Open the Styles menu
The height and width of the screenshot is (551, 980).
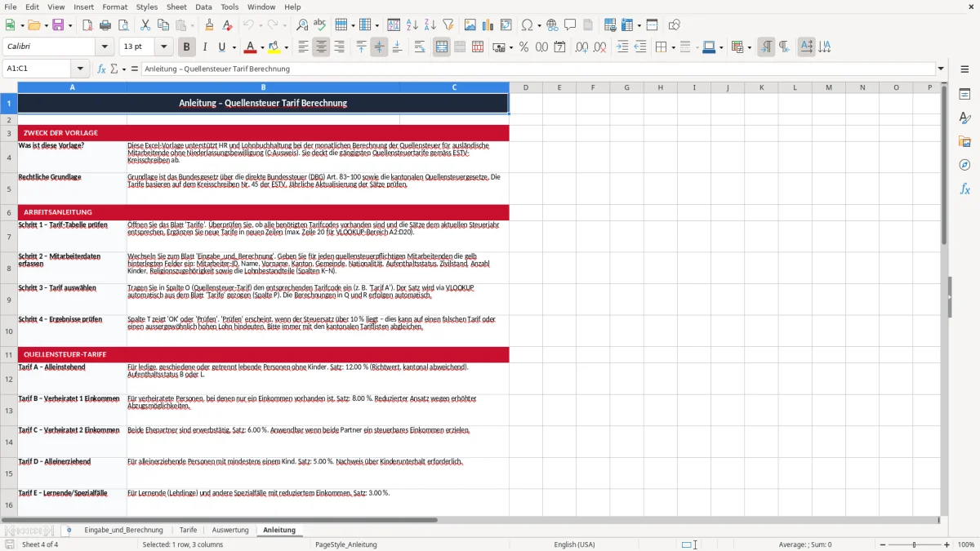click(x=147, y=7)
